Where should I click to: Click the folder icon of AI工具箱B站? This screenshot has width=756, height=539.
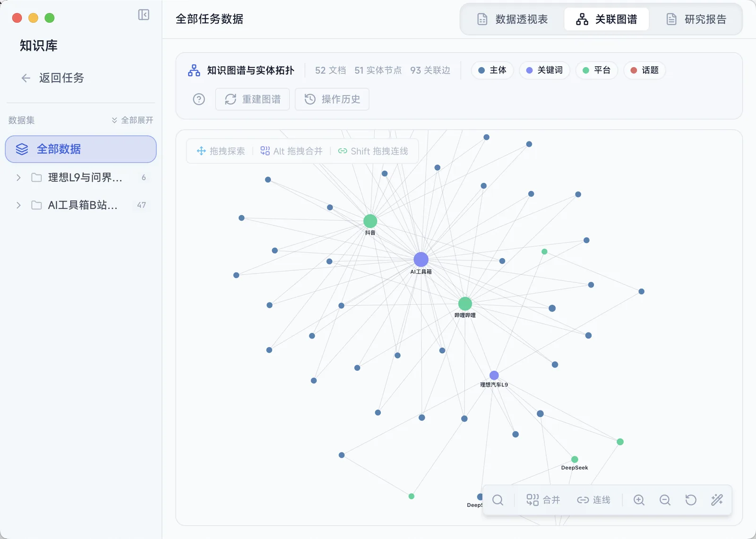click(36, 205)
